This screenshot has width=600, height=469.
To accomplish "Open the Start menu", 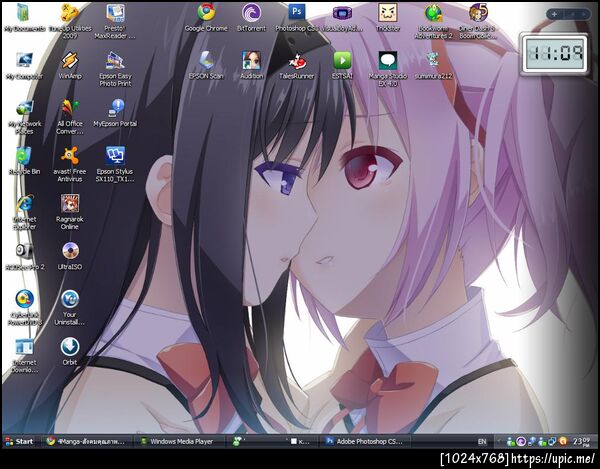I will coord(18,441).
